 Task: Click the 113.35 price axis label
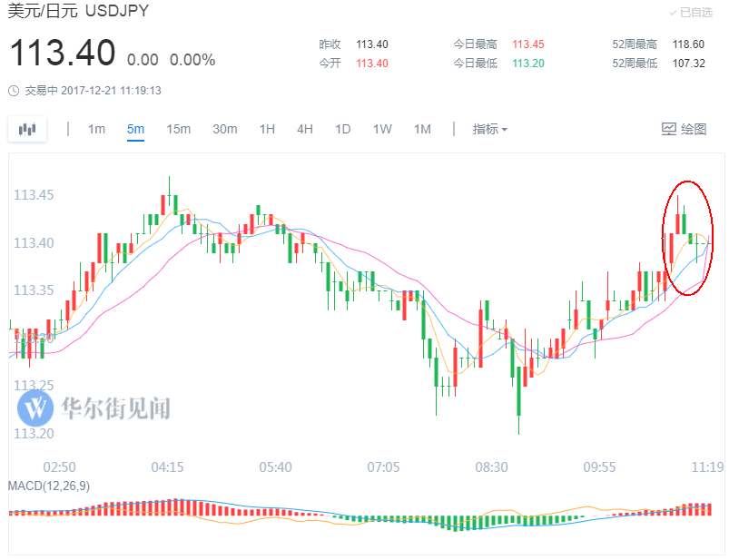click(x=34, y=290)
